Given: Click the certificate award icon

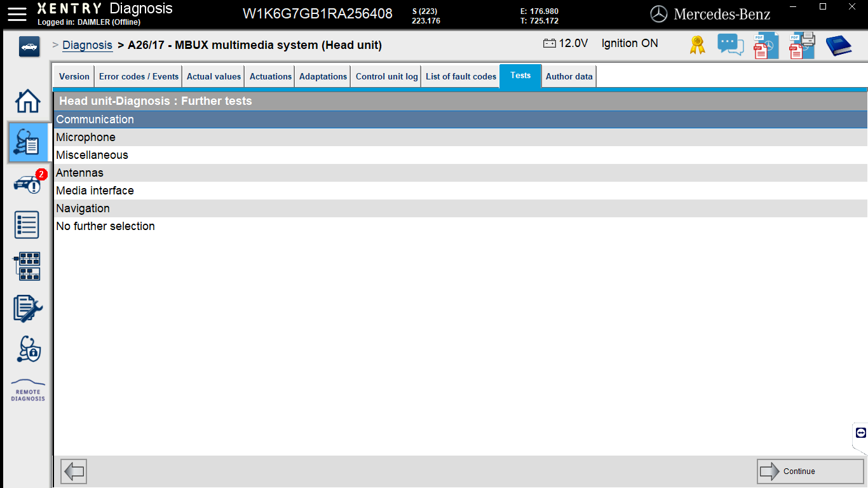Looking at the screenshot, I should [x=696, y=44].
